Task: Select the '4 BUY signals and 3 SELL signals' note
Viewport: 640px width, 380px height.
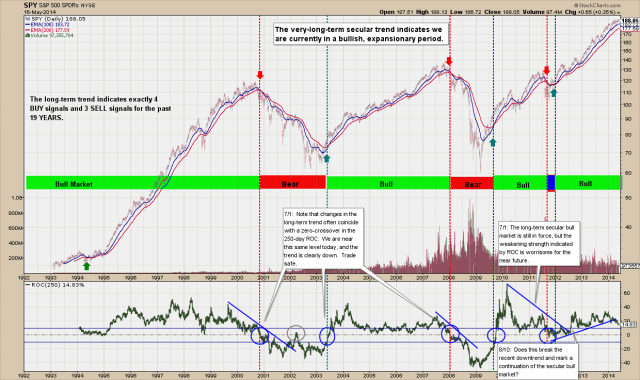Action: [100, 108]
